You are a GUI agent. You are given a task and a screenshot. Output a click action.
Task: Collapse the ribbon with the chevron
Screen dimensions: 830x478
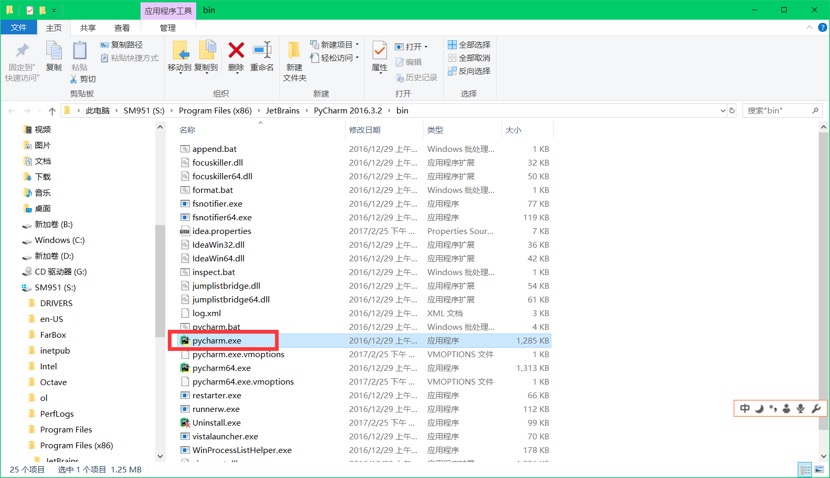[x=809, y=28]
